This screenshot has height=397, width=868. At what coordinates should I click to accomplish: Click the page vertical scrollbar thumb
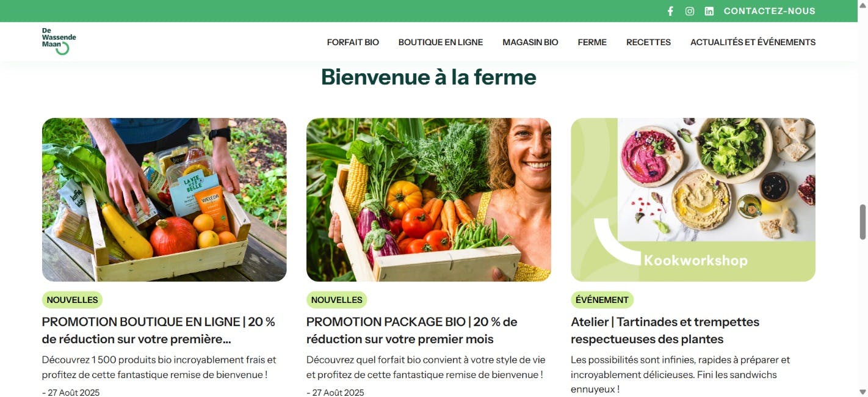[x=863, y=222]
